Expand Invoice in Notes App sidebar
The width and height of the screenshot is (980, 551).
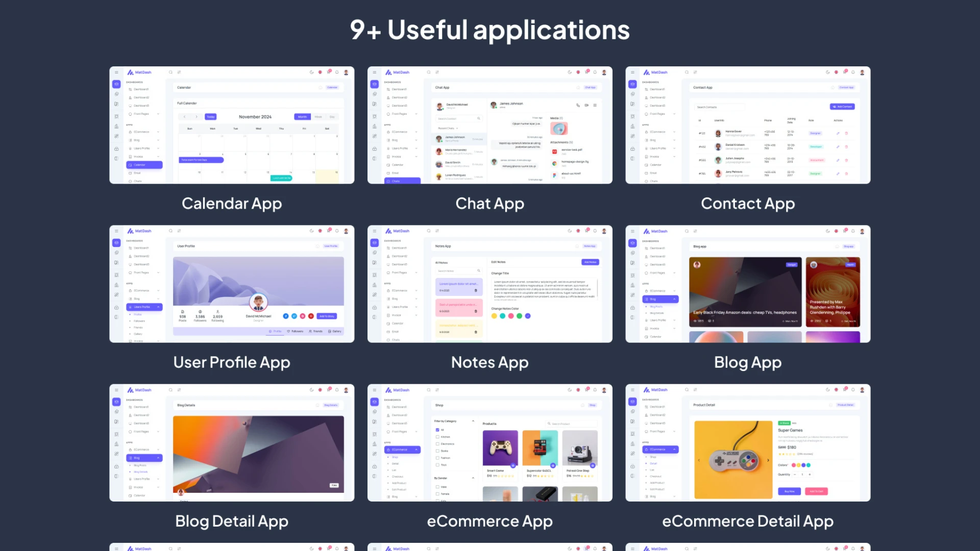(416, 315)
